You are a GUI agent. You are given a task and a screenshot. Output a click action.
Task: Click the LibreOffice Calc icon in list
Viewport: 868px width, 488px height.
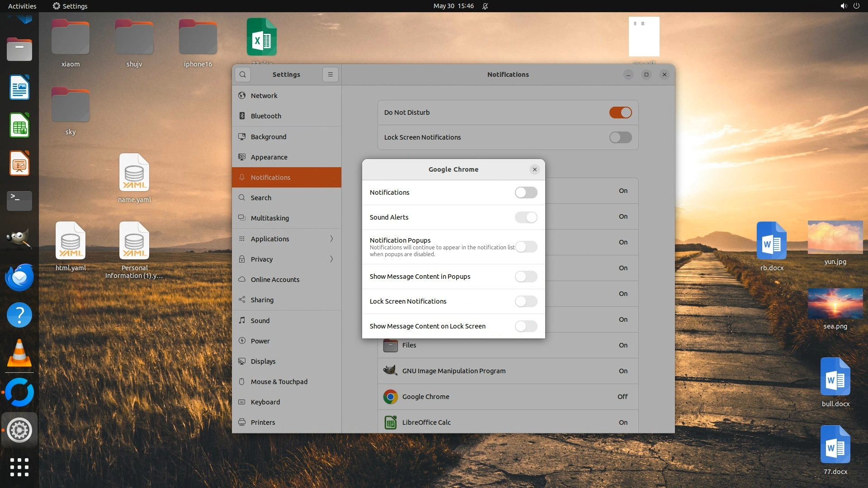click(390, 422)
